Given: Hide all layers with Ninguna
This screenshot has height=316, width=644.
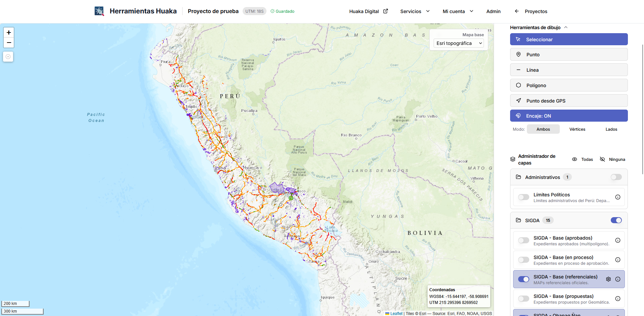Looking at the screenshot, I should point(612,160).
